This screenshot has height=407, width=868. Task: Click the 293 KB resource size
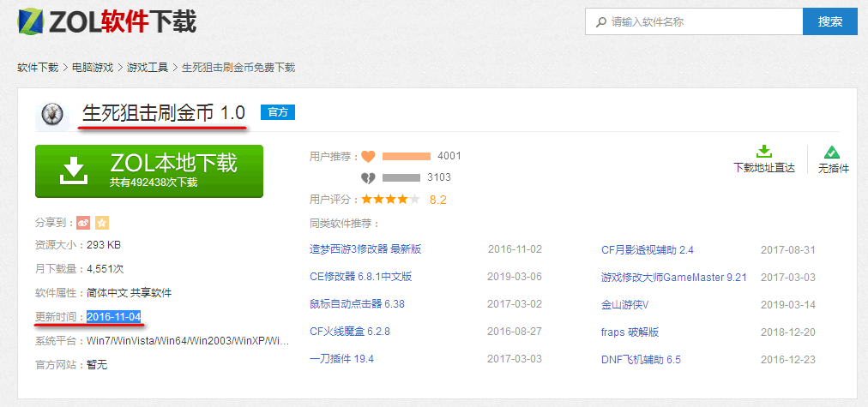coord(104,244)
